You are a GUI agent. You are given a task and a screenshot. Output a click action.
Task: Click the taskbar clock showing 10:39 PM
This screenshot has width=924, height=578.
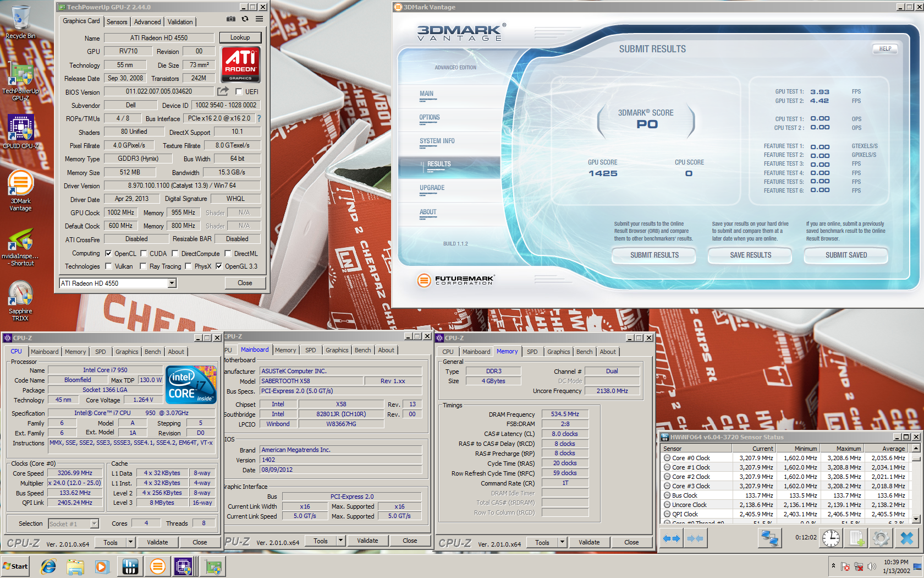(896, 566)
